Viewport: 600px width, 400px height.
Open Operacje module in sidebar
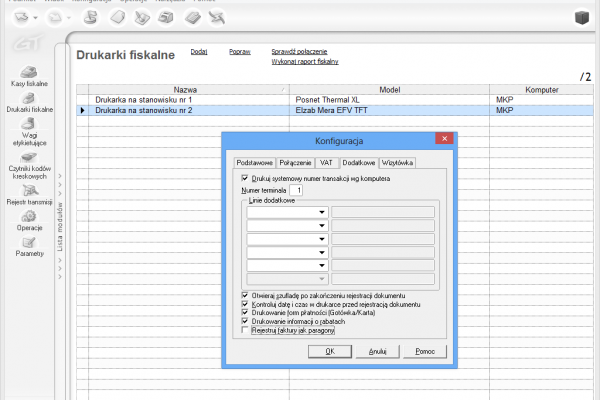30,216
